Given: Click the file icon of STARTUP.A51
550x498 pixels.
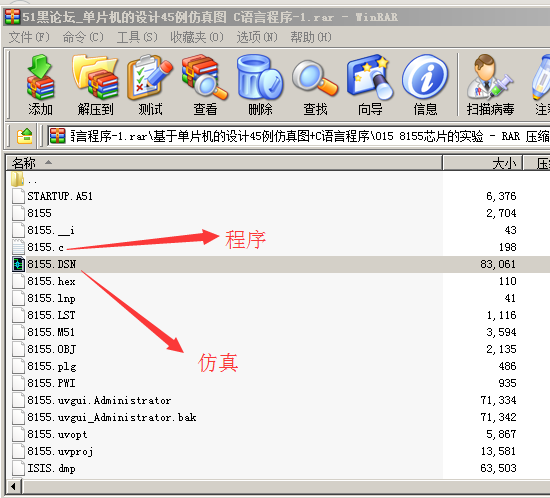Looking at the screenshot, I should (x=18, y=196).
